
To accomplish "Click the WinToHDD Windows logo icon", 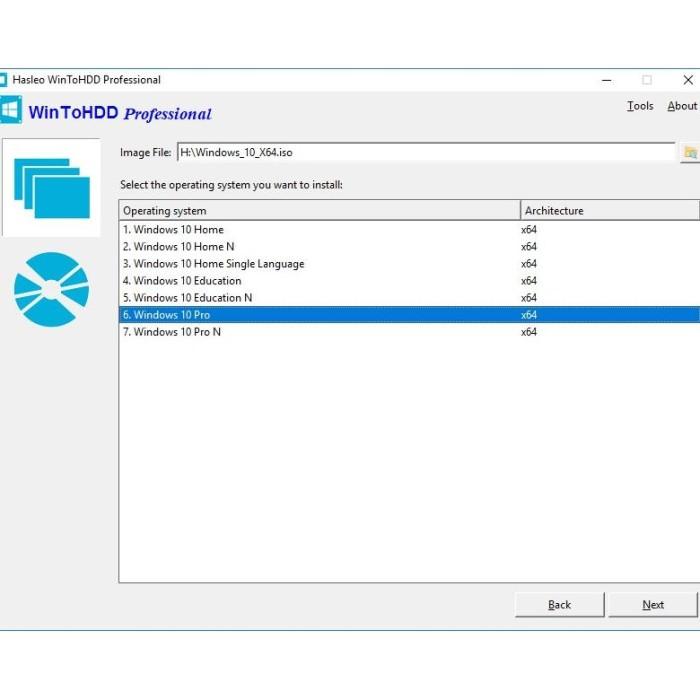I will coord(10,110).
